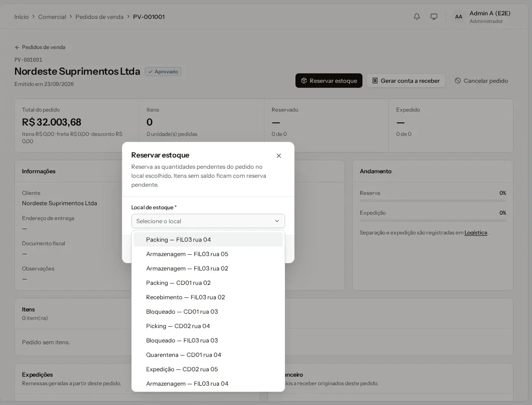Click the PV-001001 breadcrumb text

coord(149,17)
